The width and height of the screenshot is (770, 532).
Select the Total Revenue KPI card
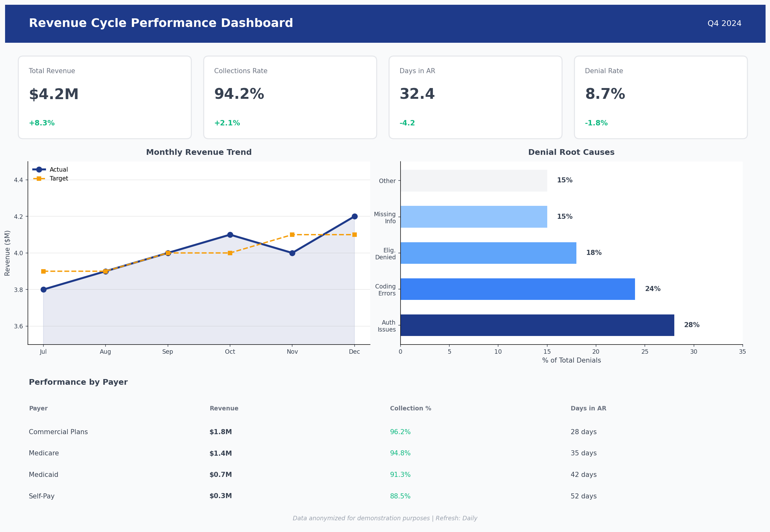[104, 97]
